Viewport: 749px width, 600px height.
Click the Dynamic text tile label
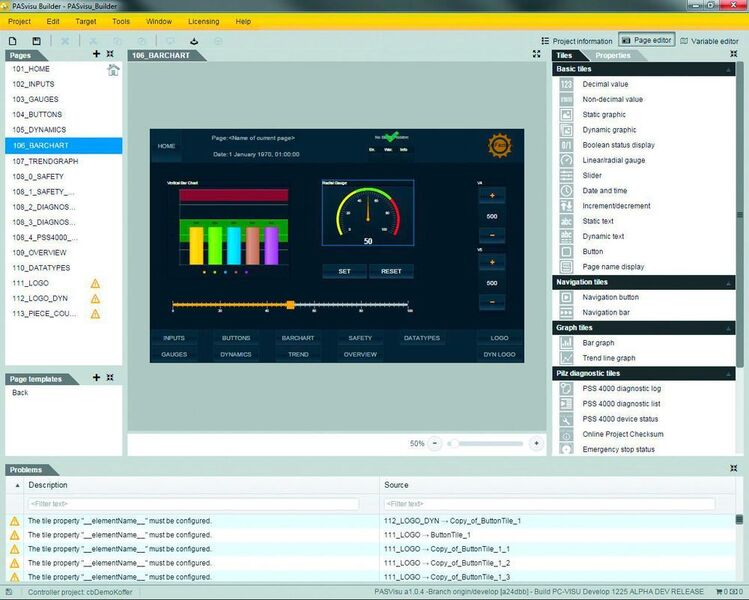coord(603,236)
